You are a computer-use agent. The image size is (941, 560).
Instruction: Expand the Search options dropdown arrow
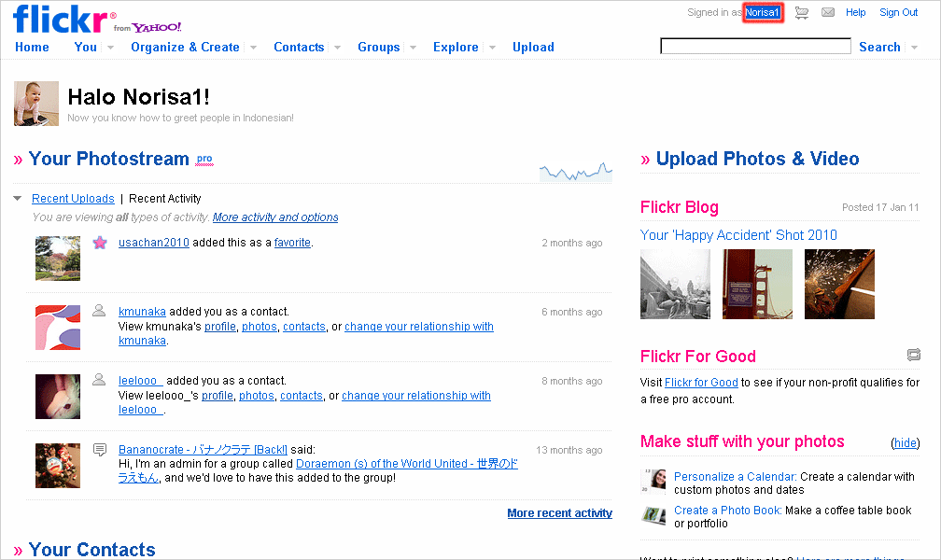coord(915,48)
